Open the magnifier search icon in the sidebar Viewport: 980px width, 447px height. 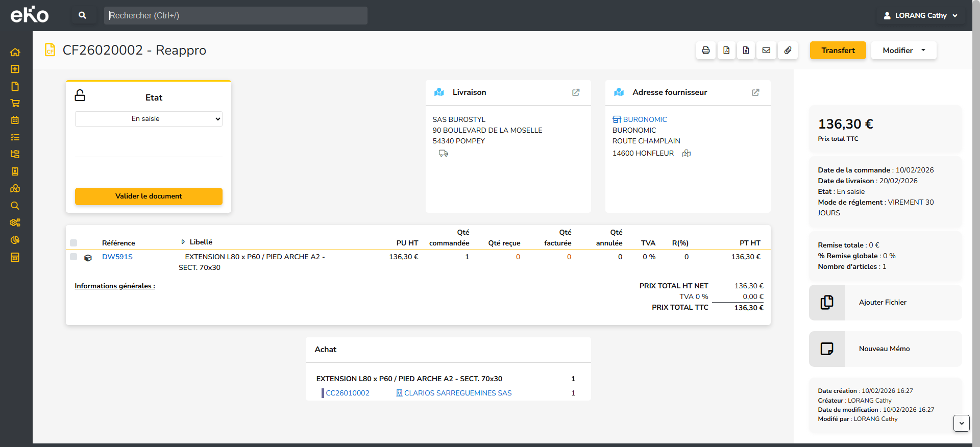tap(15, 206)
